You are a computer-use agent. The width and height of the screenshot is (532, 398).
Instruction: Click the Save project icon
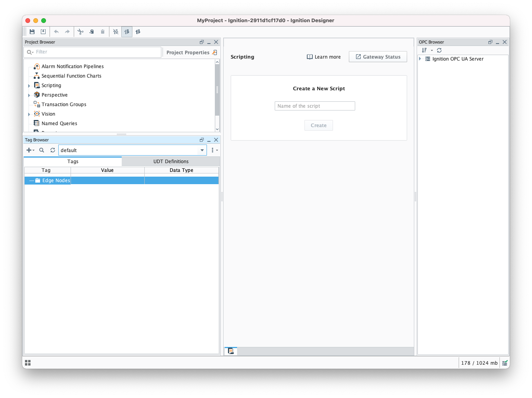coord(32,32)
